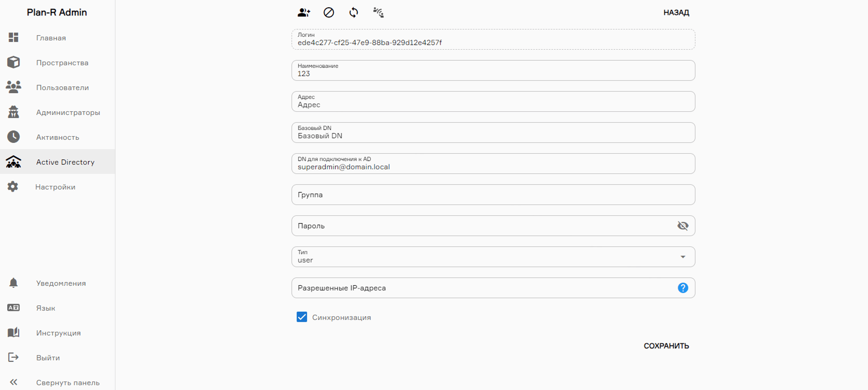Expand the Тип dropdown arrow
The height and width of the screenshot is (390, 868).
682,257
